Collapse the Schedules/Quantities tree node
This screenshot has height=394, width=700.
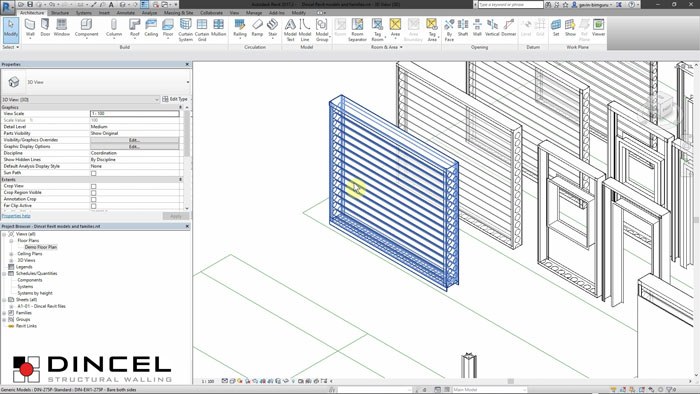click(x=4, y=274)
